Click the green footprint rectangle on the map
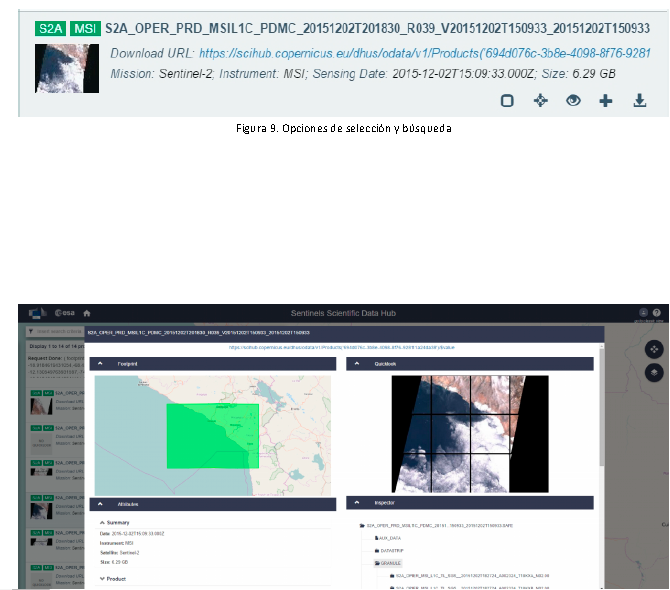670x590 pixels. coord(212,436)
